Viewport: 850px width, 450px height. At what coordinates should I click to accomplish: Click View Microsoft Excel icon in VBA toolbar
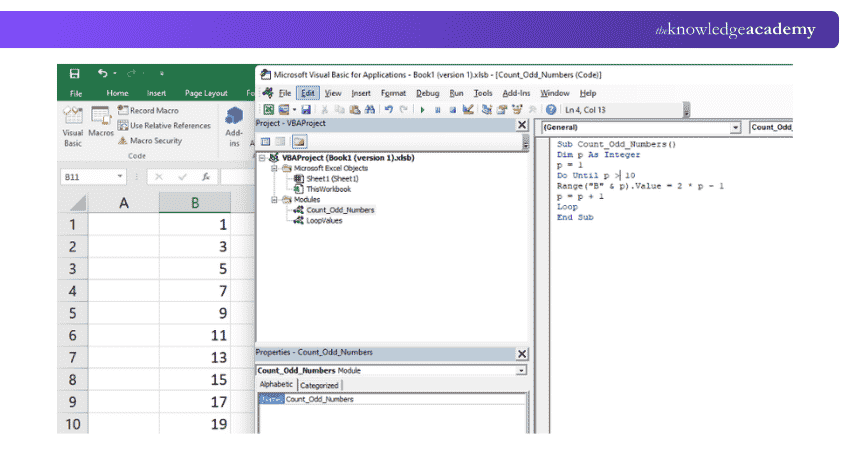(x=268, y=110)
